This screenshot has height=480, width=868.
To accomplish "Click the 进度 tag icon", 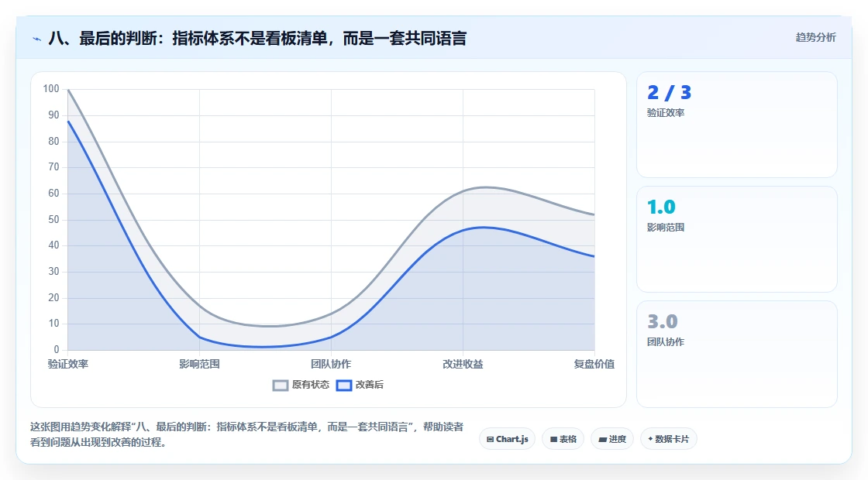I will (603, 439).
